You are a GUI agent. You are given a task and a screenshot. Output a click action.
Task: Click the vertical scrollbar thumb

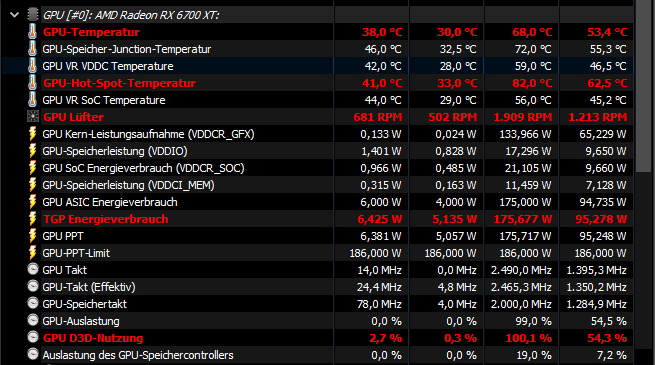(642, 86)
